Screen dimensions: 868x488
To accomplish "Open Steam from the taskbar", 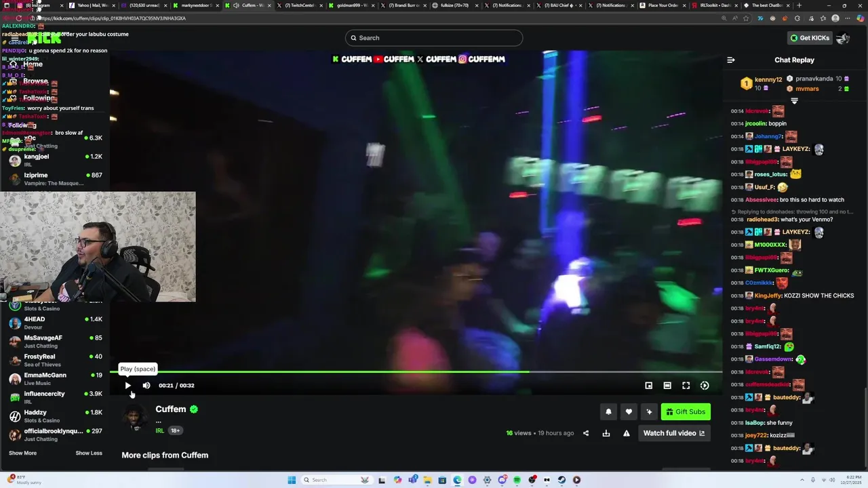I will (x=561, y=480).
